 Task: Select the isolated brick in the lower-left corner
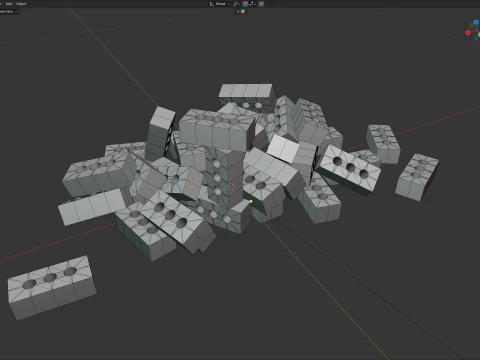pyautogui.click(x=52, y=287)
